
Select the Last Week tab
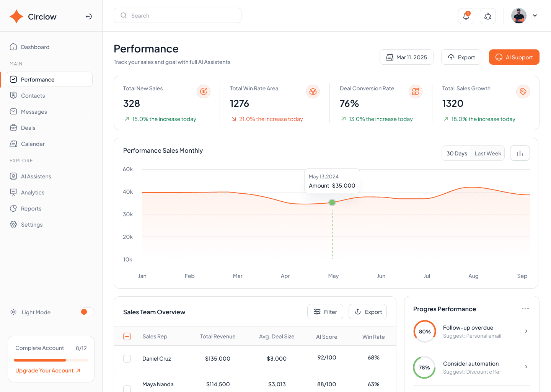point(487,153)
